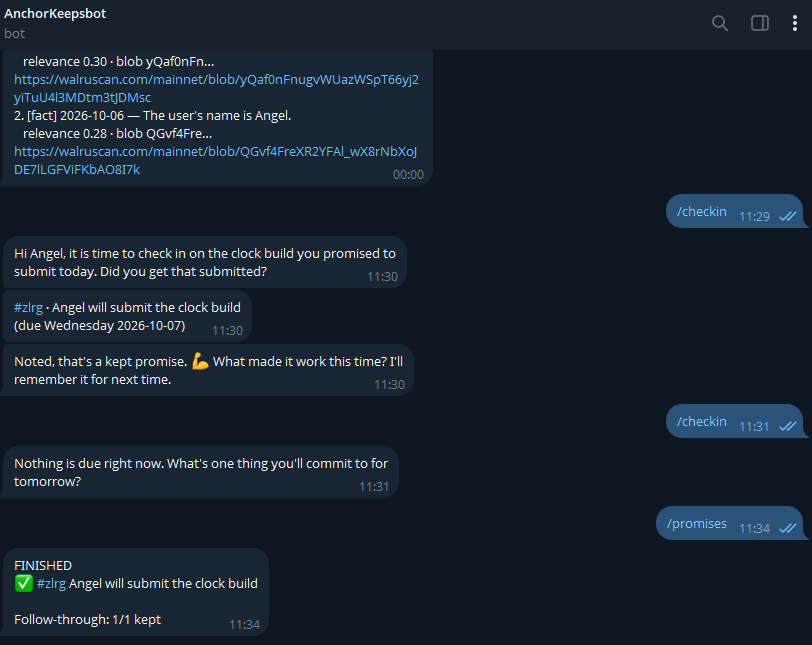812x645 pixels.
Task: Click the green checkmark emoji
Action: [x=23, y=583]
